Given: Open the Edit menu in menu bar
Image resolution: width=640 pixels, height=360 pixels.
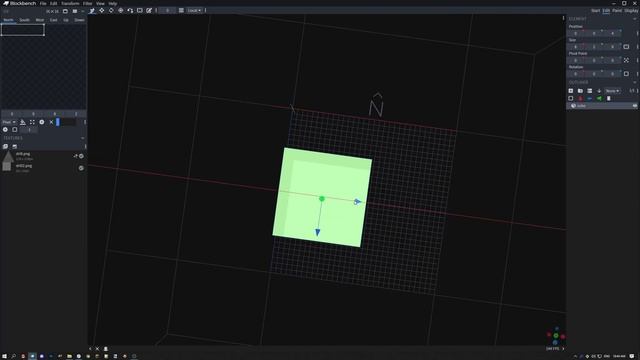Looking at the screenshot, I should click(x=53, y=3).
